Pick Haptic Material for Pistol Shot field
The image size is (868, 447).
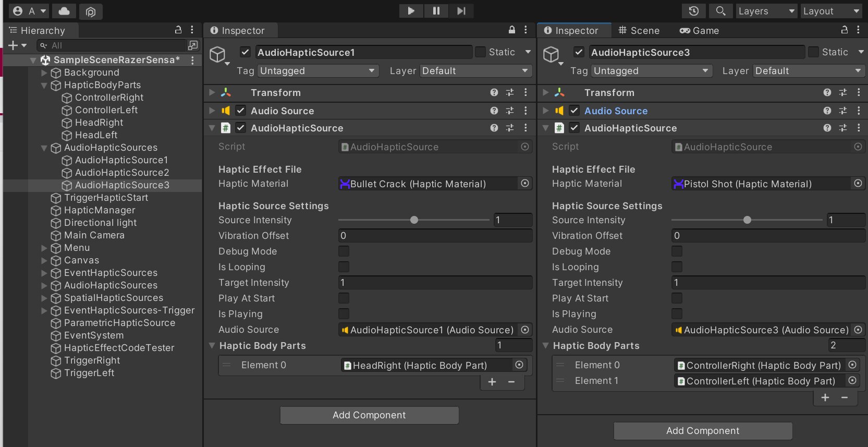click(x=858, y=184)
